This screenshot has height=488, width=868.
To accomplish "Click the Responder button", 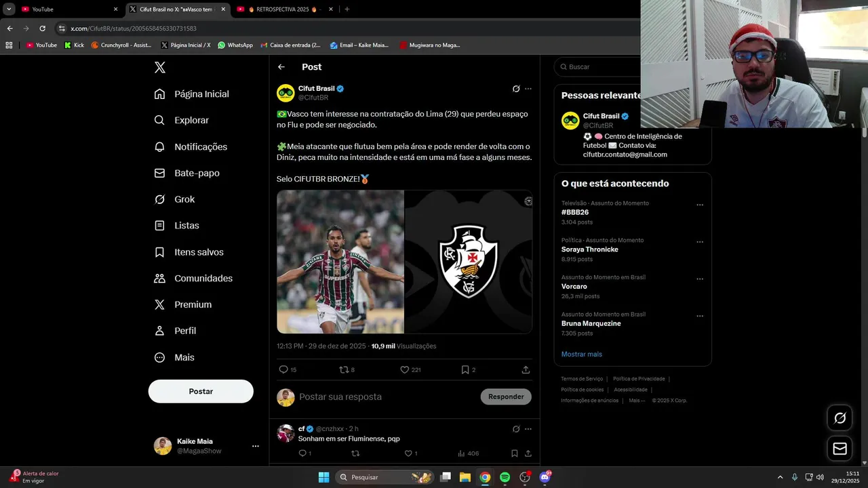I will 506,396.
